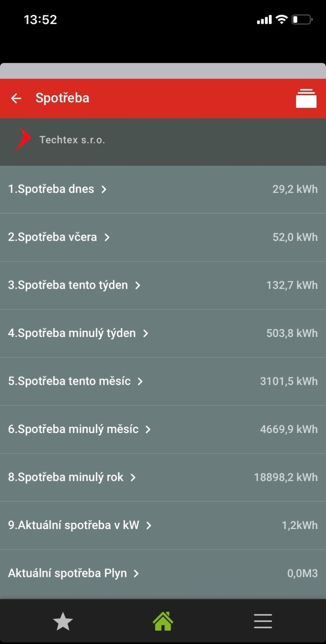Viewport: 326px width, 644px height.
Task: Expand chevron beside Spotřeba minulý týden
Action: [146, 333]
